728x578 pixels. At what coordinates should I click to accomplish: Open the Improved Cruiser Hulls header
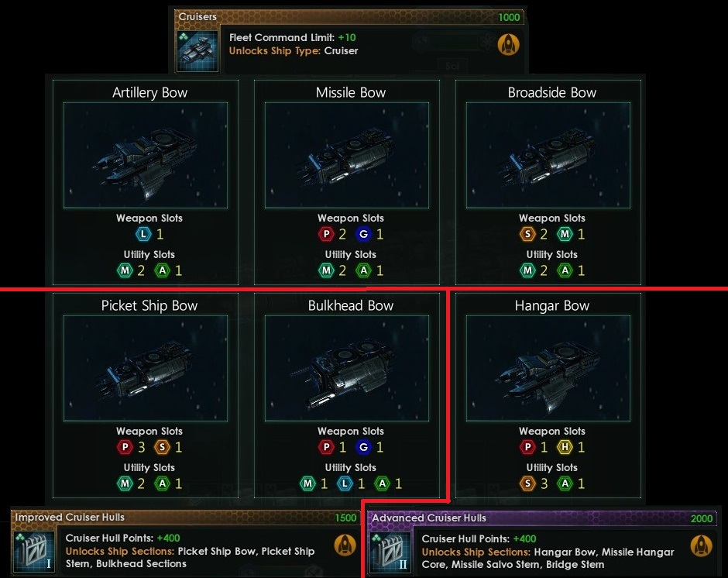[186, 518]
